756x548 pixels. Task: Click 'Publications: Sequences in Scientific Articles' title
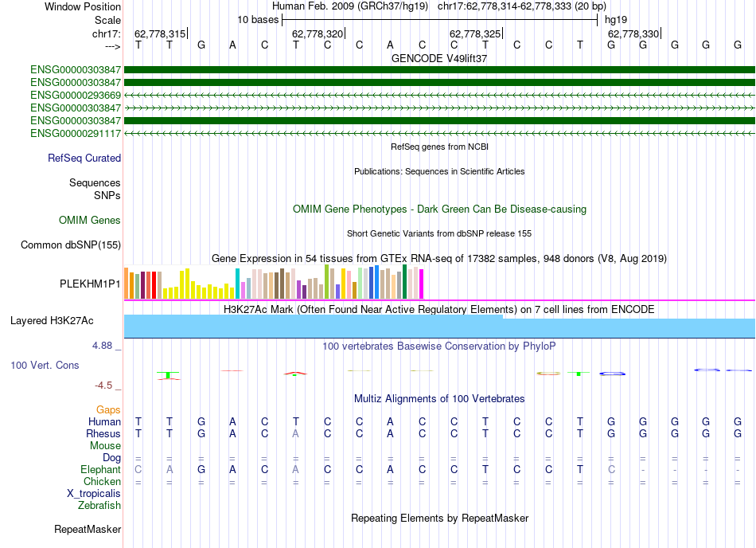coord(439,171)
